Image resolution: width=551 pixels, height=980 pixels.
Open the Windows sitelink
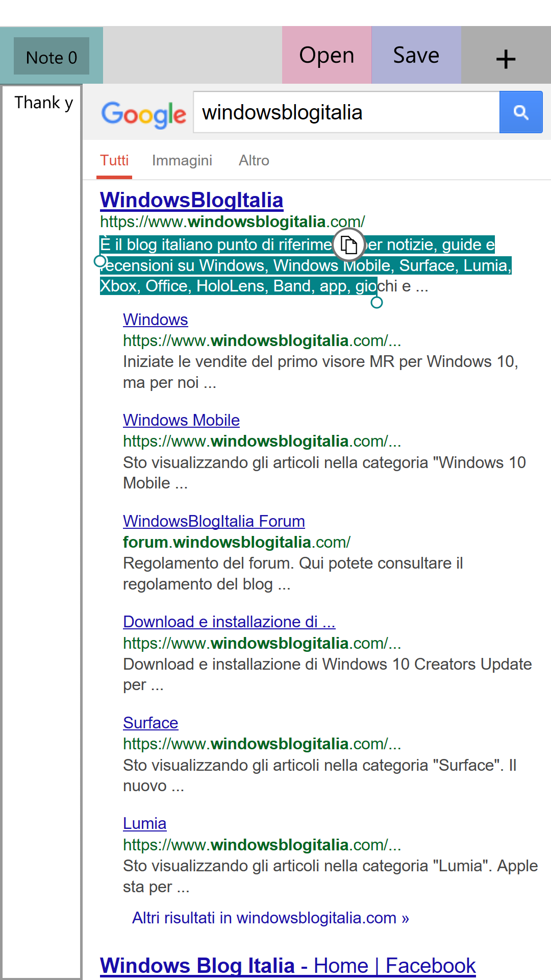tap(156, 320)
